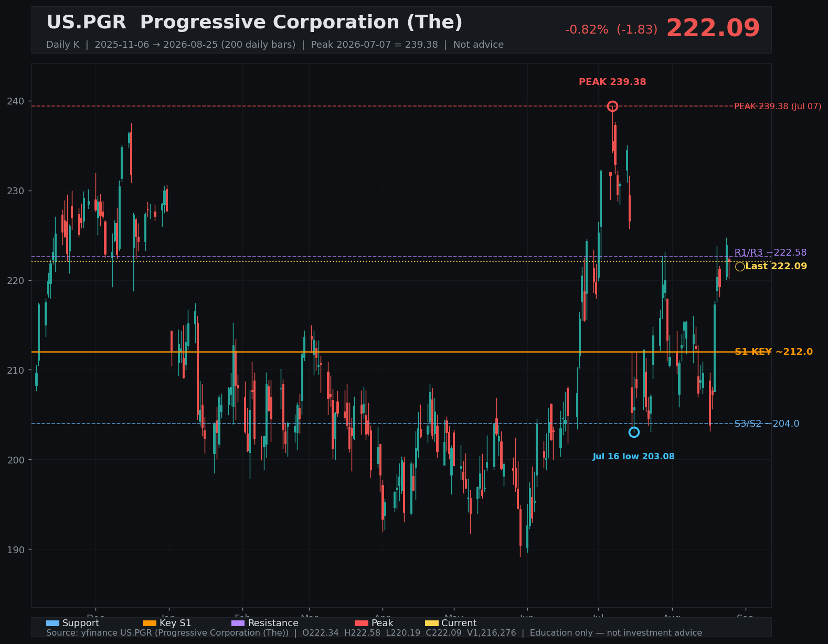Click the "Key S1" legend label
The height and width of the screenshot is (644, 828).
coord(175,623)
